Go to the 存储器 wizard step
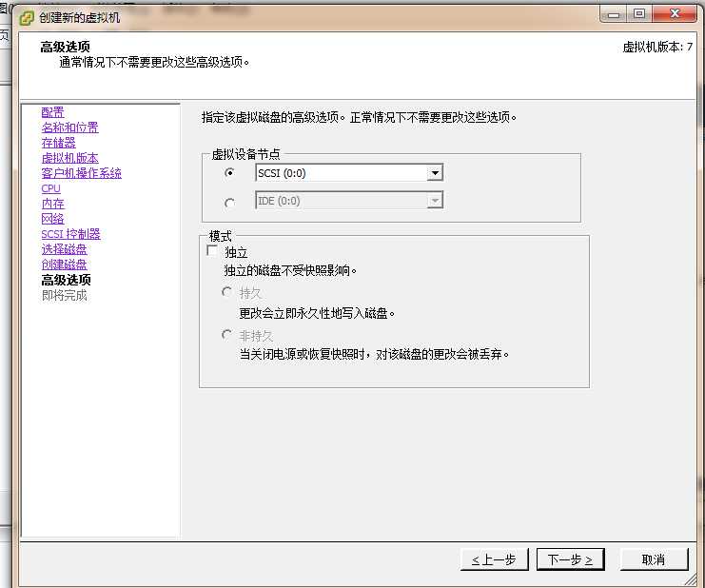705x588 pixels. 58,143
